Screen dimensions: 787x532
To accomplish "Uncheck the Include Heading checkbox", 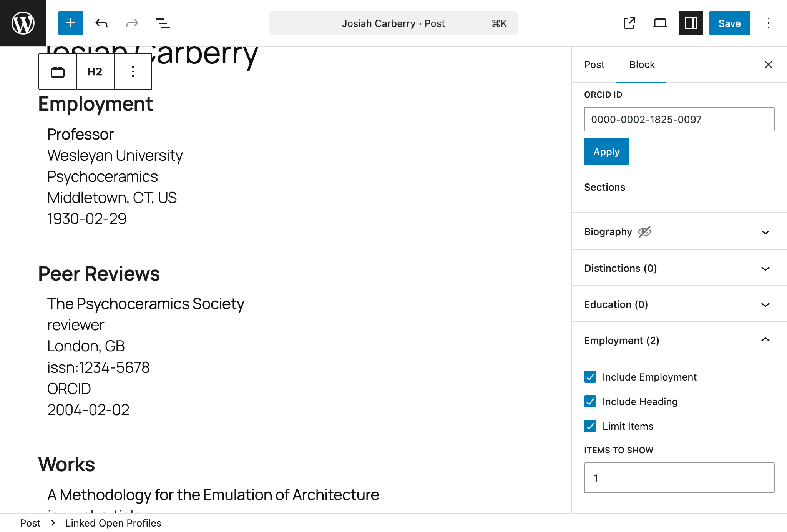I will pyautogui.click(x=590, y=401).
